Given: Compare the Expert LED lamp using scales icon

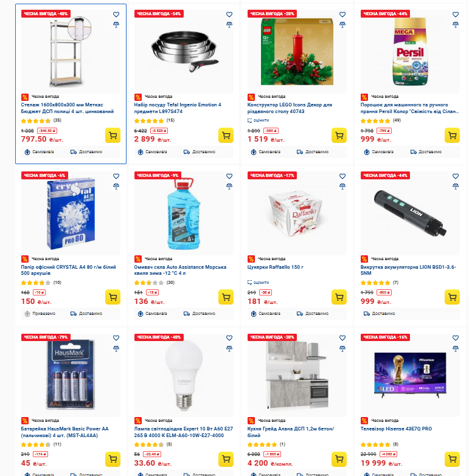Looking at the screenshot, I should [x=229, y=348].
